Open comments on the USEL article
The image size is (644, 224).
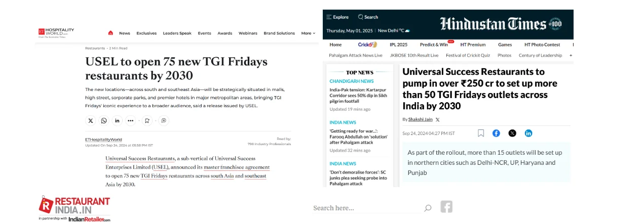164,120
